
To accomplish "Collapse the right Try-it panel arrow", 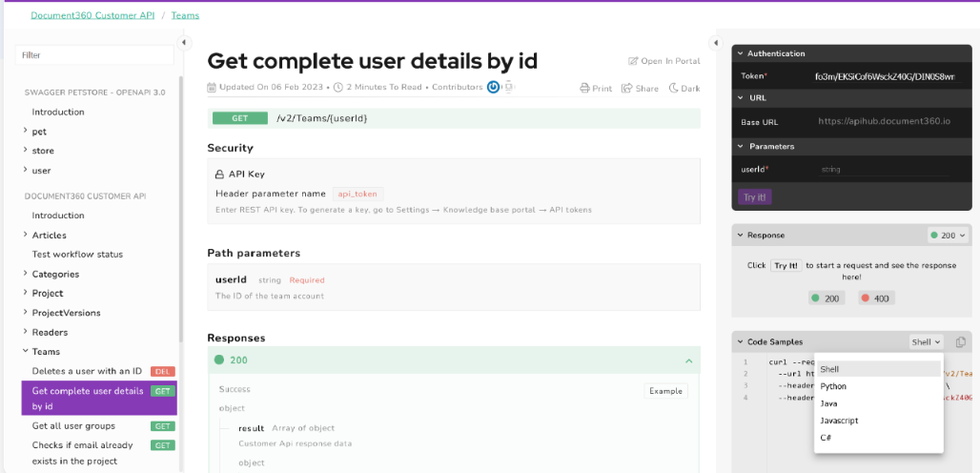I will (x=716, y=43).
